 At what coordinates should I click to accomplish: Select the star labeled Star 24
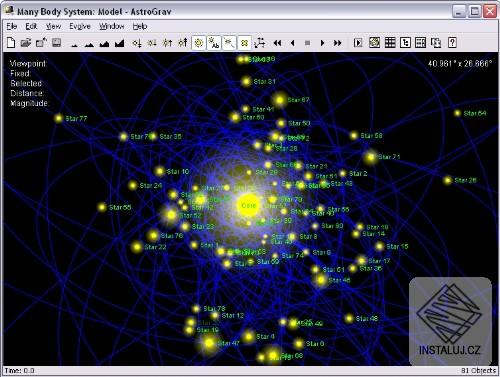(133, 185)
